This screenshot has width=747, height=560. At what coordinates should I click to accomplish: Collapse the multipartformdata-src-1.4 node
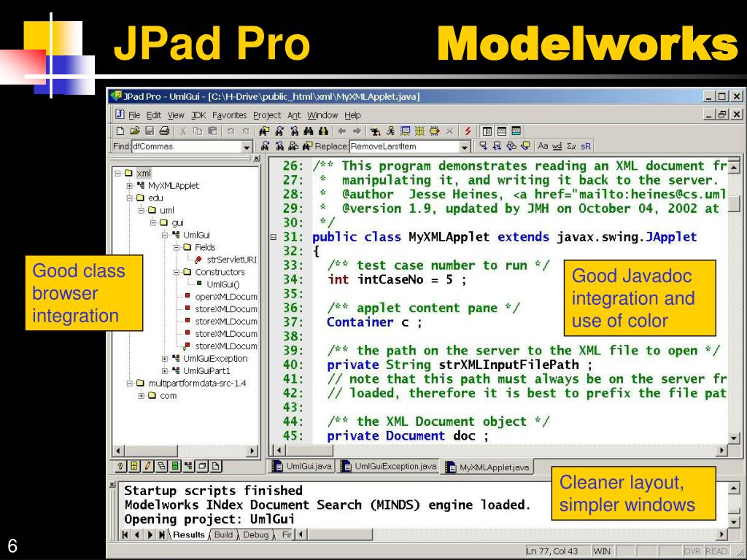tap(129, 384)
